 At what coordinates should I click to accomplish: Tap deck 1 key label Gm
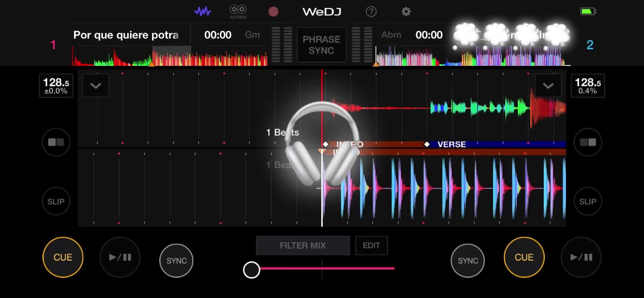coord(252,35)
